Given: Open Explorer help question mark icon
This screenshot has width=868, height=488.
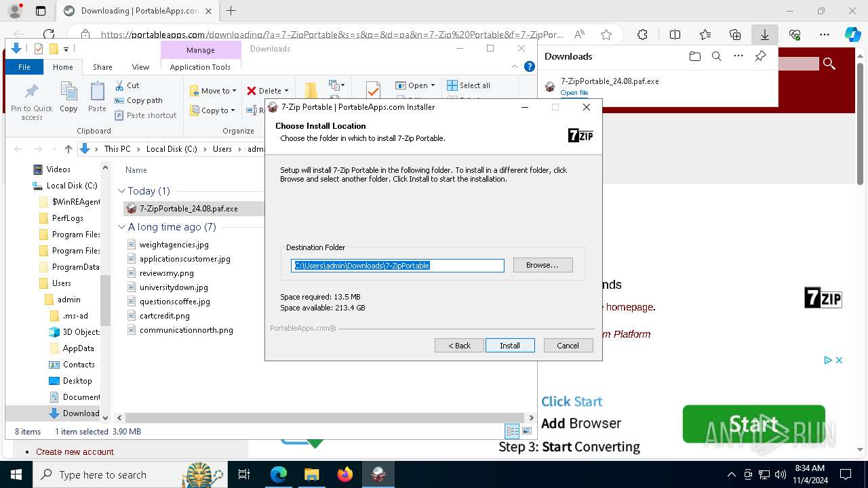Looking at the screenshot, I should [530, 66].
